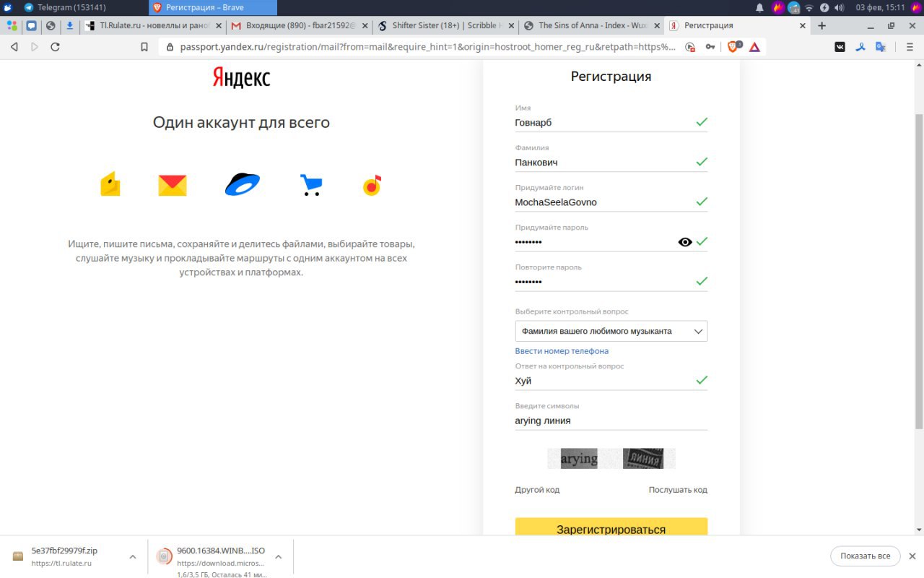Viewport: 924px width, 578px height.
Task: Open the Brave hamburger menu
Action: [909, 47]
